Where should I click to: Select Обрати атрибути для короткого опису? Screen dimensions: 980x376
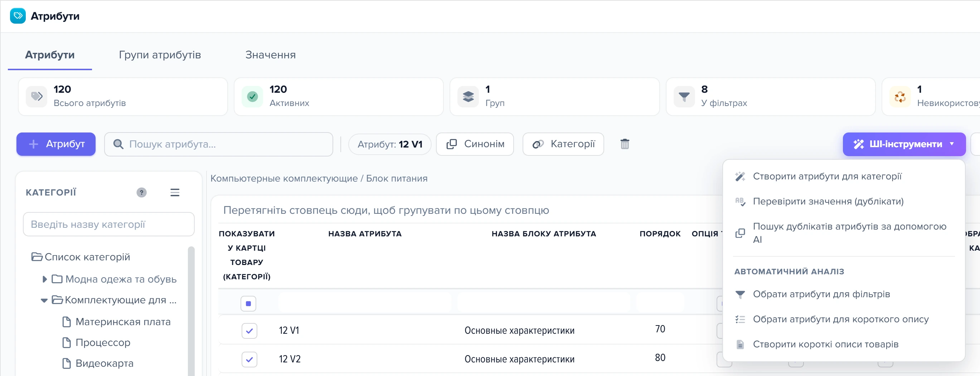pos(844,319)
